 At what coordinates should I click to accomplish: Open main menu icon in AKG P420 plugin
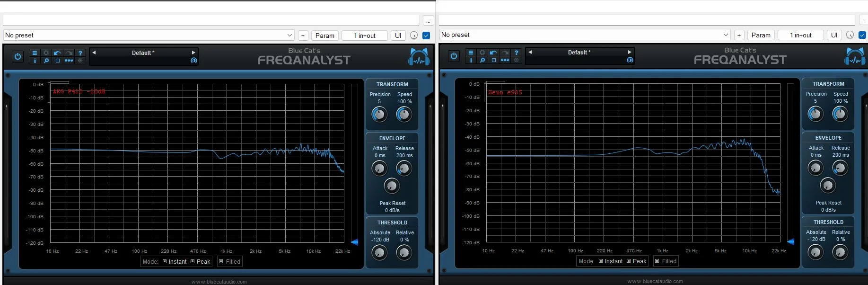coord(35,53)
